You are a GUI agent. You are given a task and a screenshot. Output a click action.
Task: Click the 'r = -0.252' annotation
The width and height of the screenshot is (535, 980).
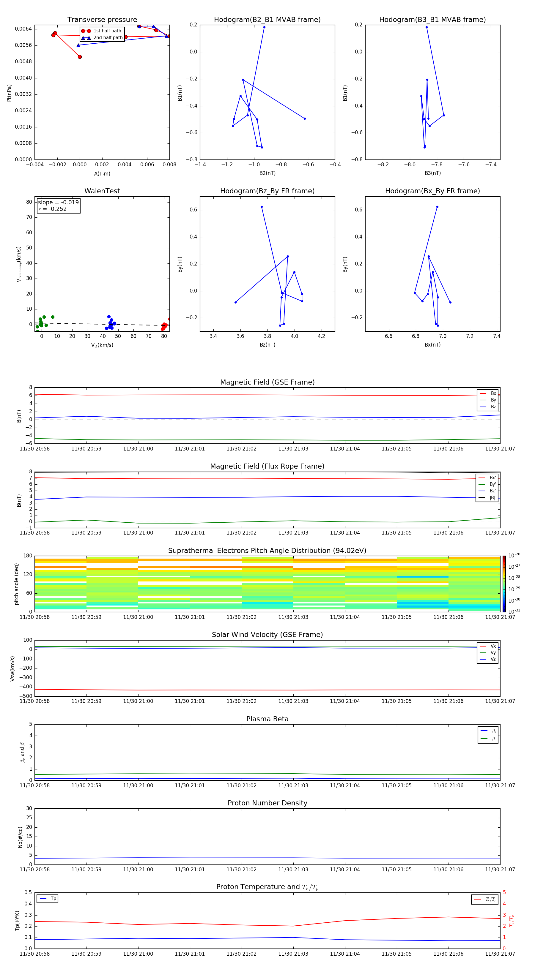(x=53, y=209)
